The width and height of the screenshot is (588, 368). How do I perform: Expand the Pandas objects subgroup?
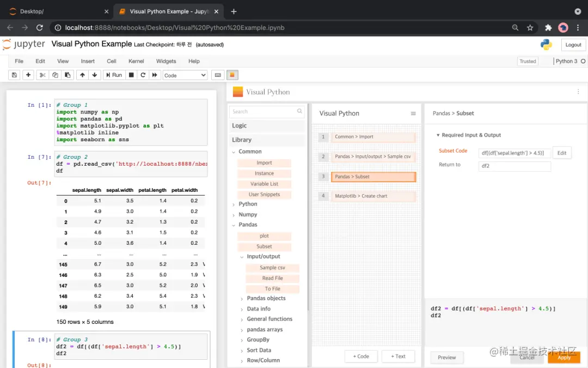[242, 299]
